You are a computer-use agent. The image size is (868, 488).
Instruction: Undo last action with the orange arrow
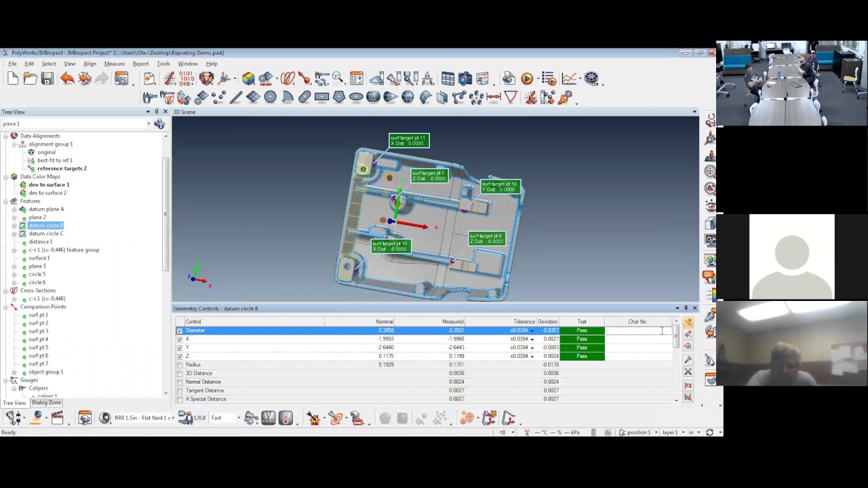[x=67, y=79]
